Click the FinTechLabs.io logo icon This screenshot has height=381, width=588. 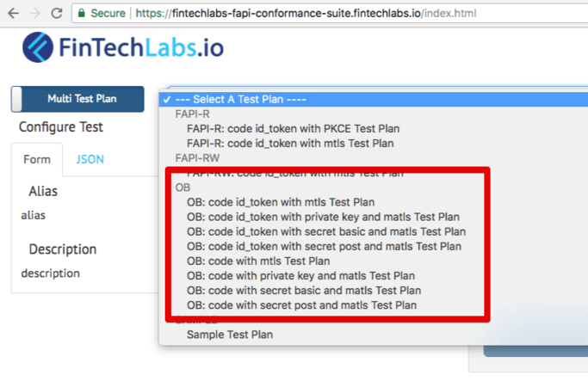click(38, 46)
